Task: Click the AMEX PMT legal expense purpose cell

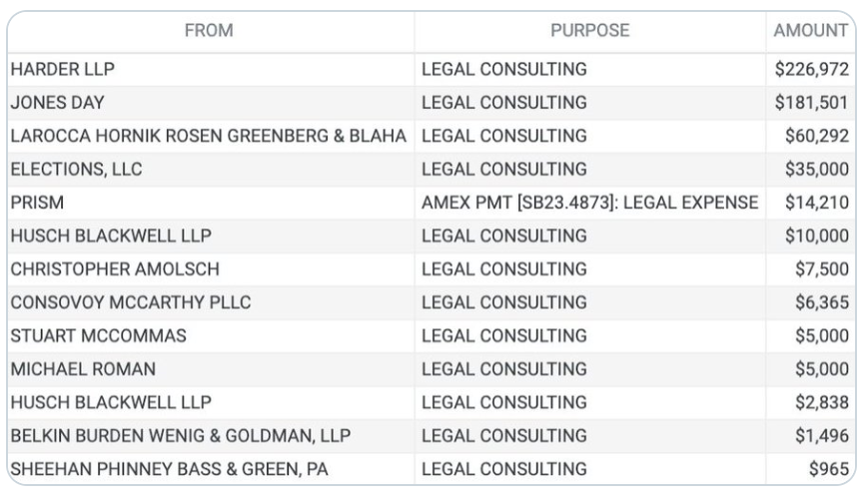Action: (589, 203)
